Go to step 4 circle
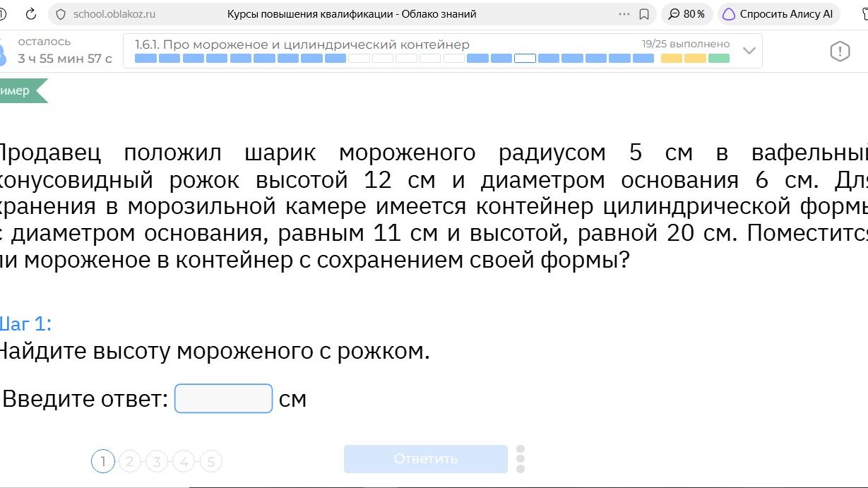 (184, 462)
